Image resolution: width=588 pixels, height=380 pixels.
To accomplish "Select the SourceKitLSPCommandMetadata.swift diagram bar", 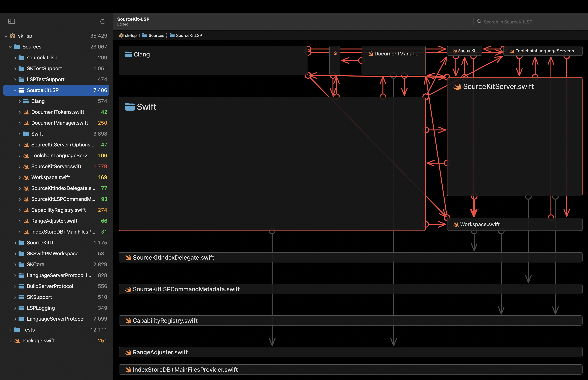I will tap(350, 289).
